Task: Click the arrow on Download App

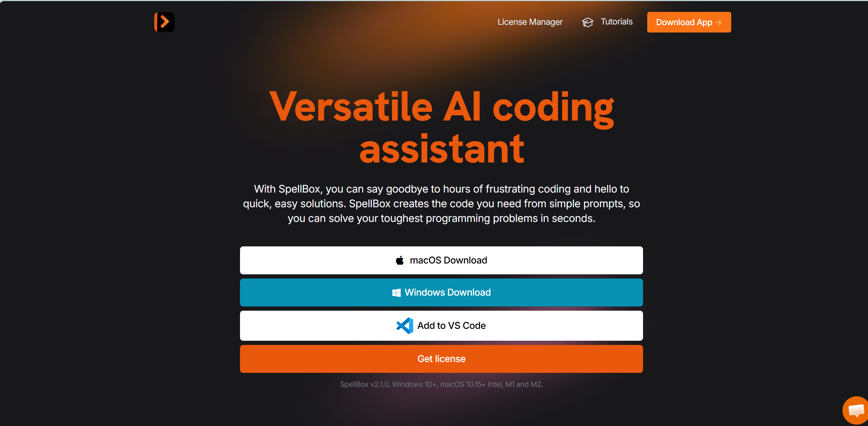Action: (x=719, y=22)
